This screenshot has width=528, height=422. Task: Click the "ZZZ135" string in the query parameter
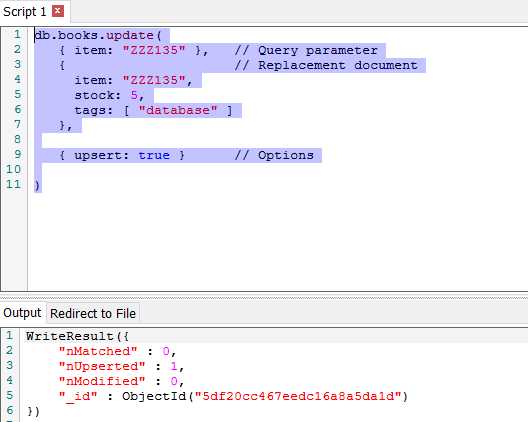pyautogui.click(x=154, y=50)
